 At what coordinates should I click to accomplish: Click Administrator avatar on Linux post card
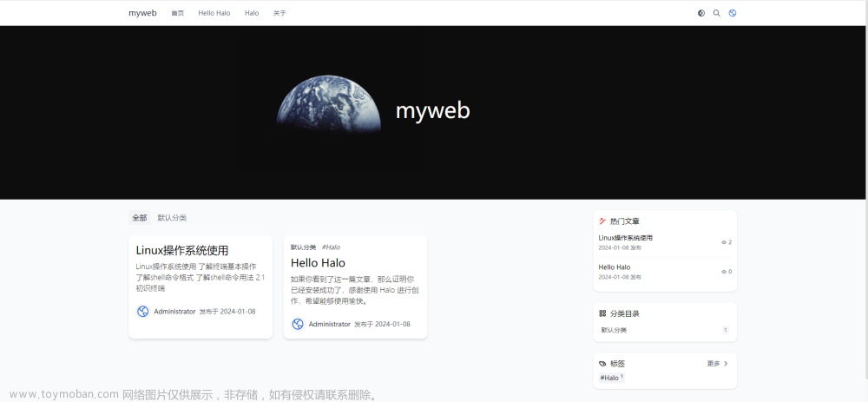(x=143, y=311)
